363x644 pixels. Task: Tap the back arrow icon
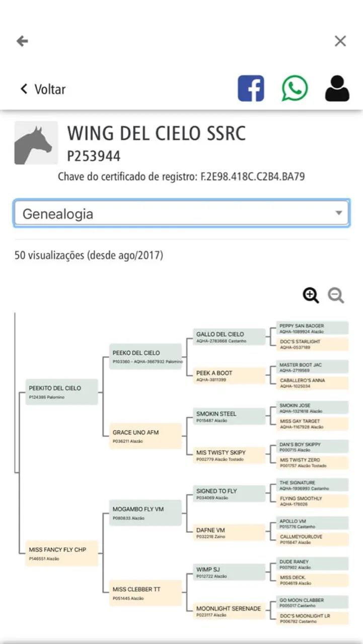click(22, 41)
